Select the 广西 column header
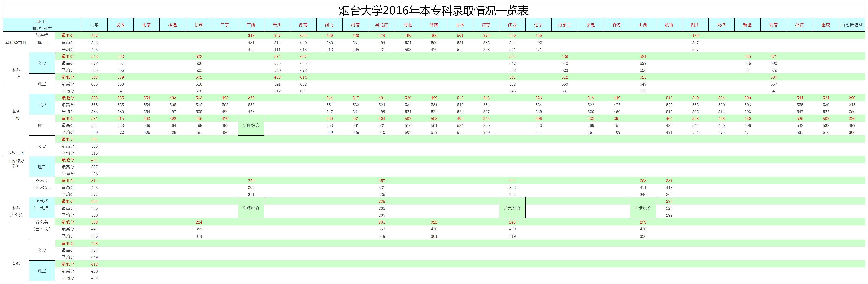This screenshot has width=868, height=284. pos(251,25)
